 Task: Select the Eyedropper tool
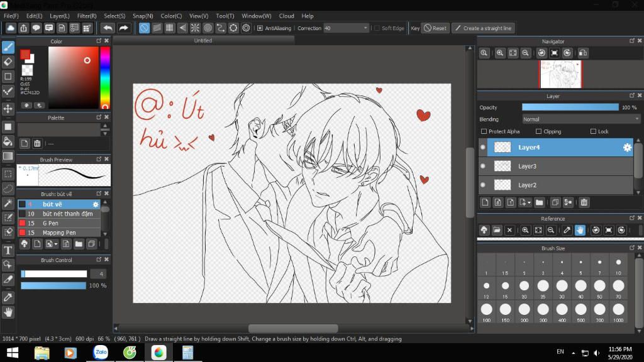pyautogui.click(x=8, y=297)
